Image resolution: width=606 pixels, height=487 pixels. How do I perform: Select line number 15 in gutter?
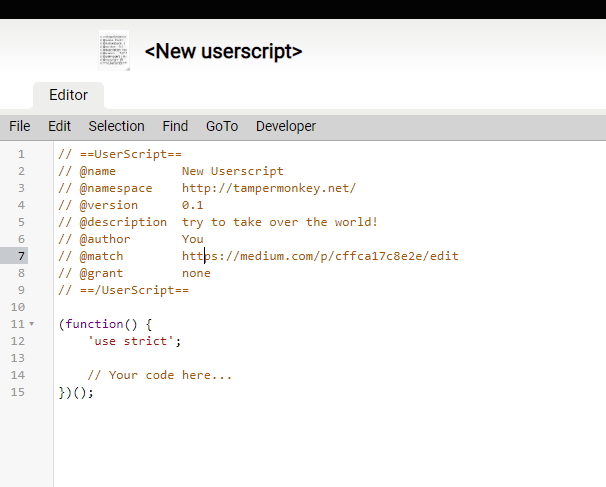coord(18,392)
